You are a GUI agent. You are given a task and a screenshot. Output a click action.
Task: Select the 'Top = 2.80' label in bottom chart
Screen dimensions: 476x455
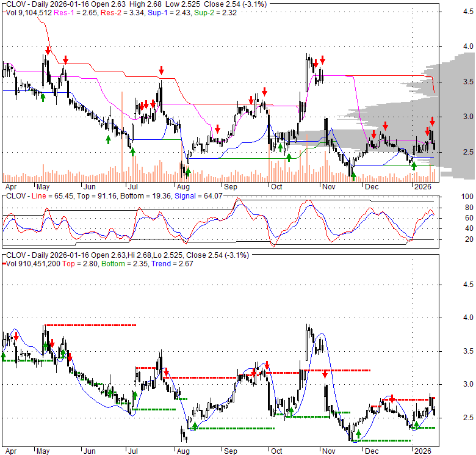80,264
